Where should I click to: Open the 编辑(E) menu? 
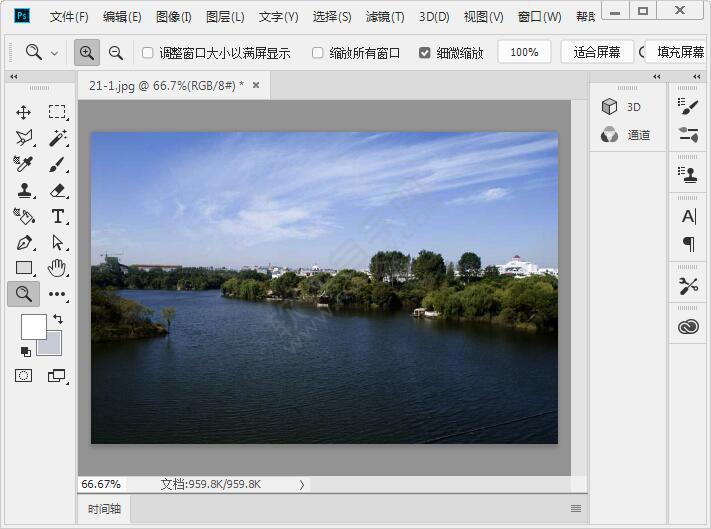tap(122, 17)
